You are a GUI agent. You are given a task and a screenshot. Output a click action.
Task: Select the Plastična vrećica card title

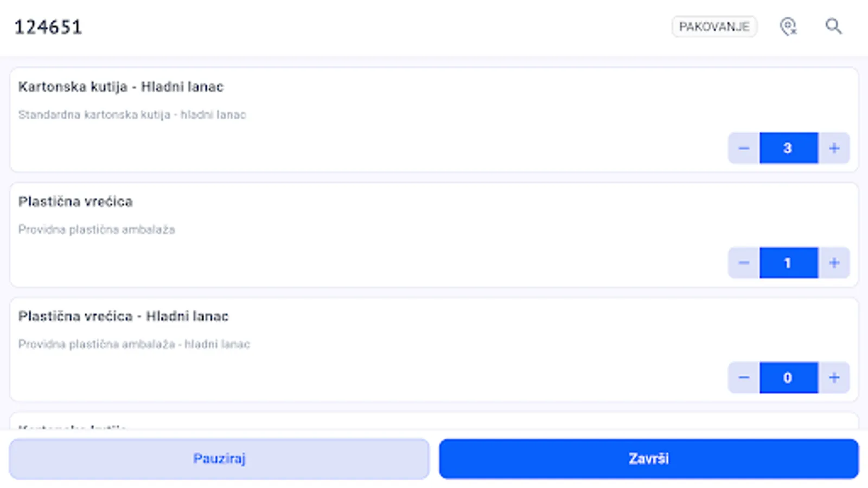75,202
